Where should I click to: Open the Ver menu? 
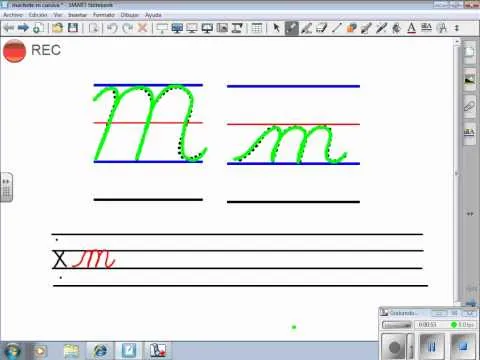(58, 15)
